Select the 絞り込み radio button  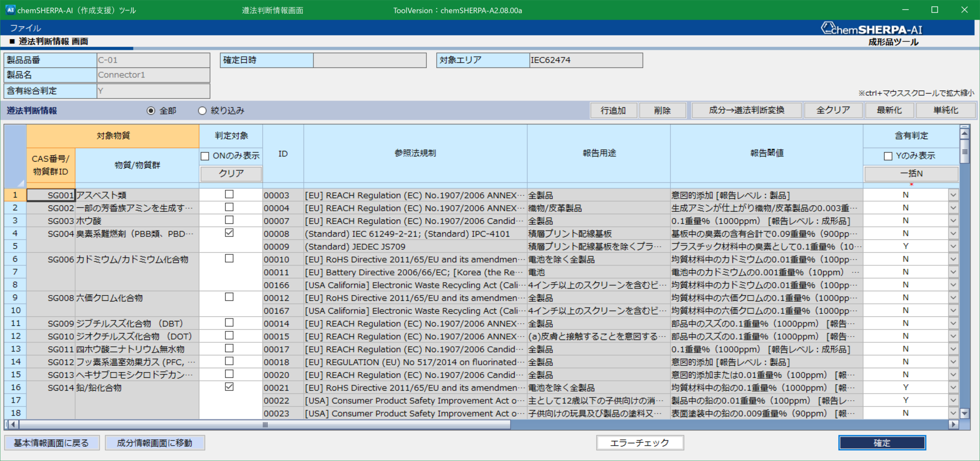[202, 111]
